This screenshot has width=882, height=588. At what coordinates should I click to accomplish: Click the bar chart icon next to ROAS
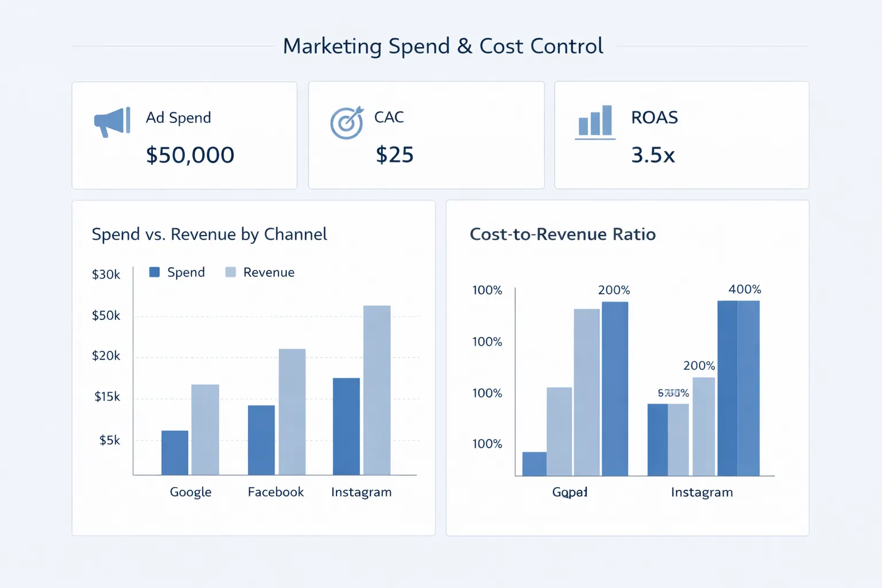[x=594, y=121]
